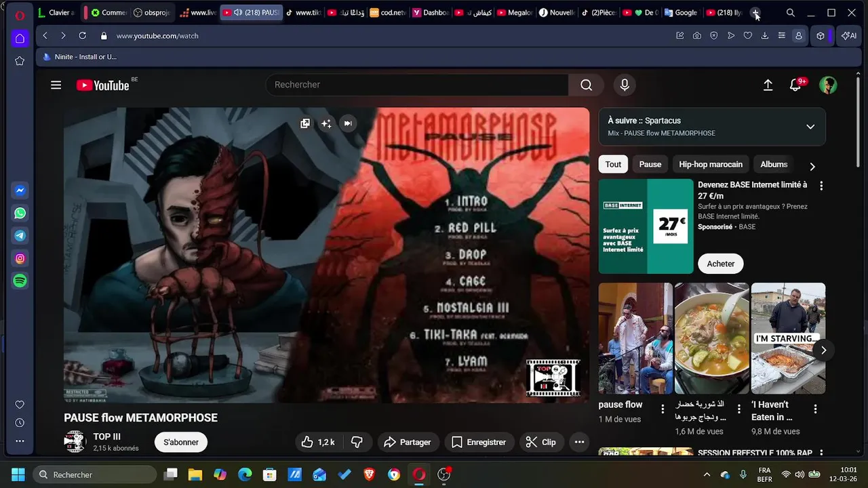Viewport: 868px width, 488px height.
Task: Open the sidebar bookmarks star
Action: click(20, 61)
